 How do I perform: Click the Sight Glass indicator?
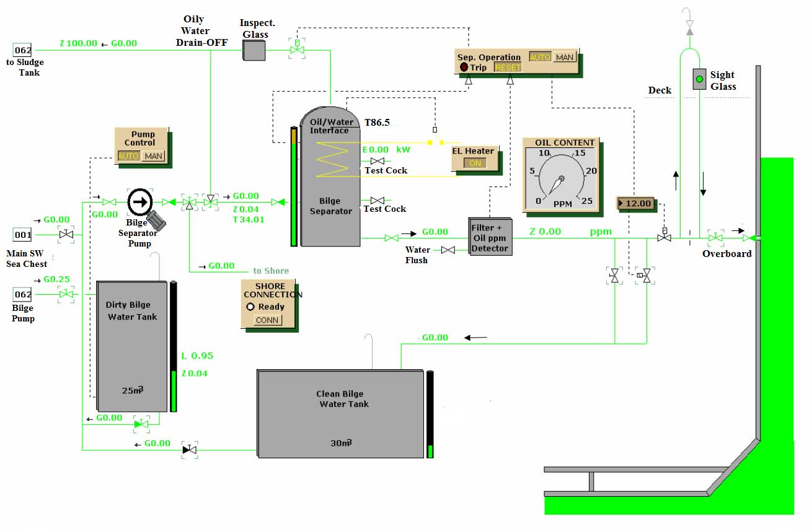699,79
